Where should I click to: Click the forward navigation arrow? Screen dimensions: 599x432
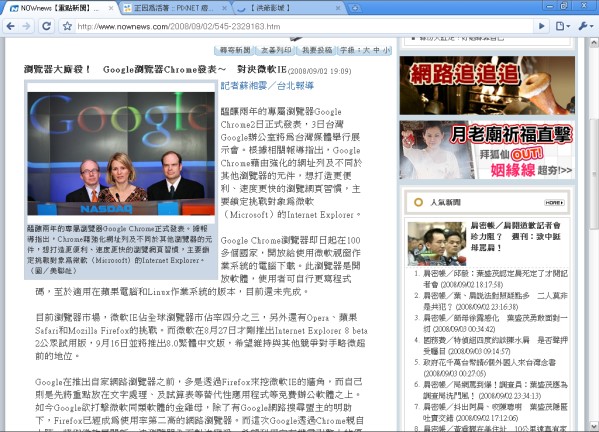coord(26,26)
